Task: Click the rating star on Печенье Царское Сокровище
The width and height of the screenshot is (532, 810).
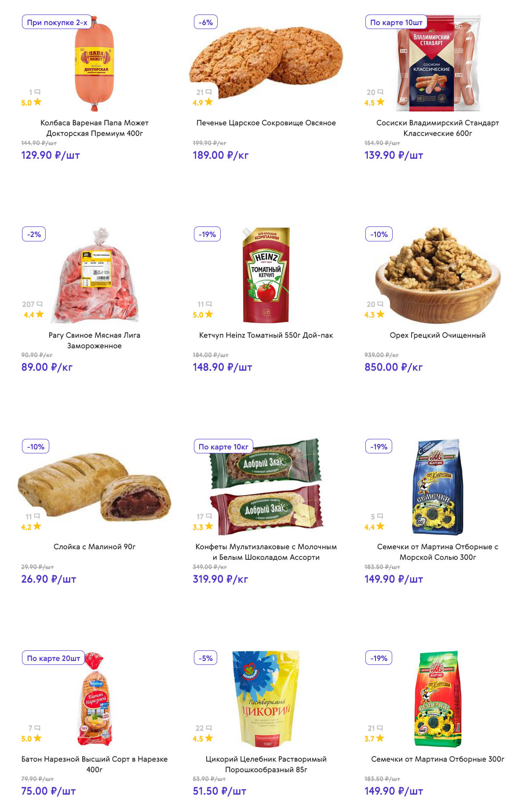Action: click(209, 102)
